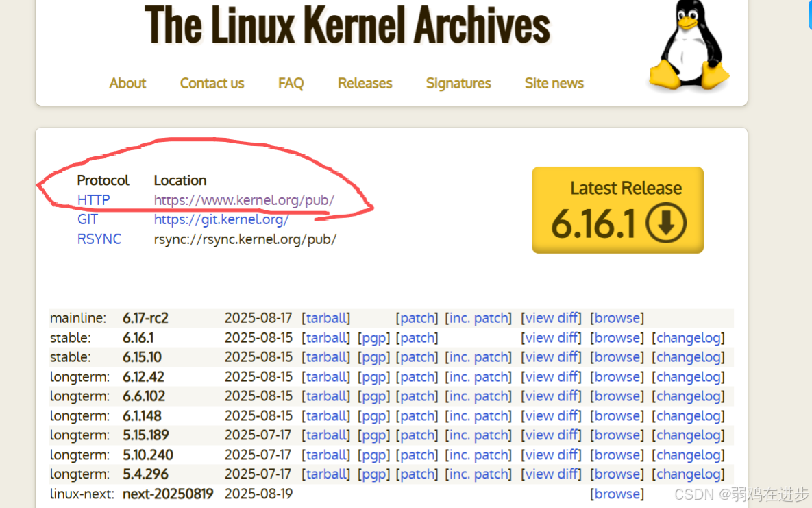
Task: Open inc. patch for 6.1.148
Action: point(478,415)
